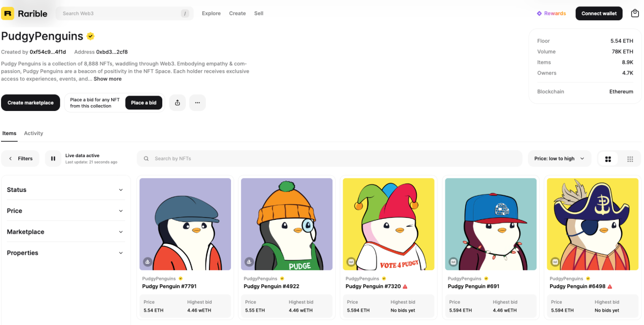Click the share collection icon button

point(177,103)
